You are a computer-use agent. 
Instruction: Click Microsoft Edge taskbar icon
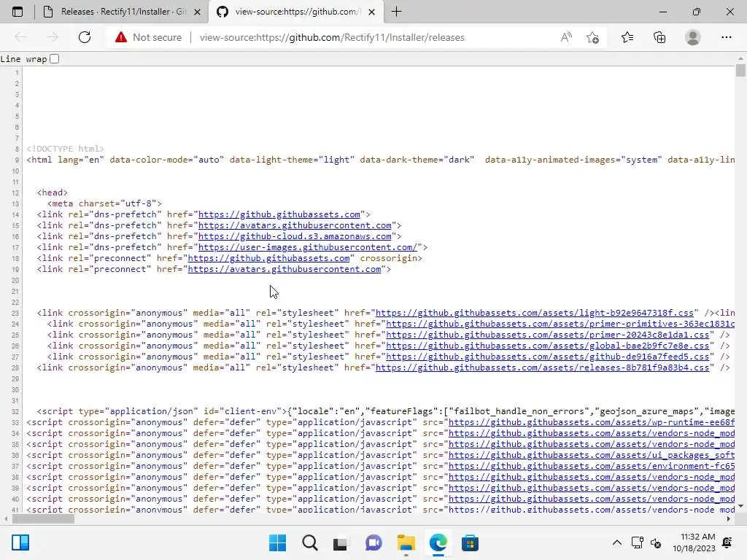[x=438, y=542]
